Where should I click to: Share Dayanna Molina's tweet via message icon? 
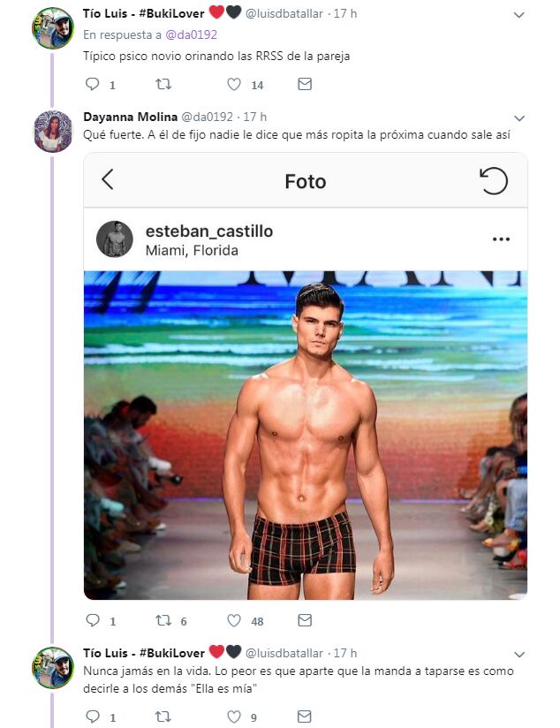coord(305,621)
